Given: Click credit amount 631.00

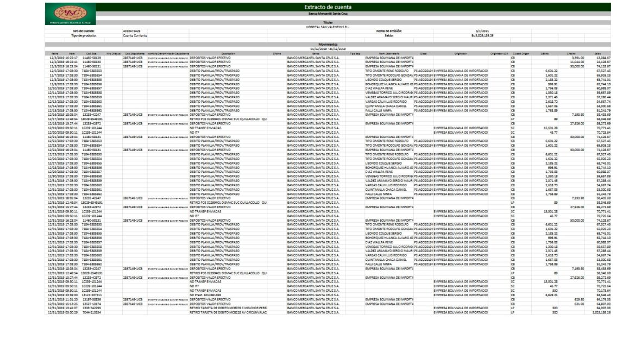Looking at the screenshot, I should coord(579,304).
